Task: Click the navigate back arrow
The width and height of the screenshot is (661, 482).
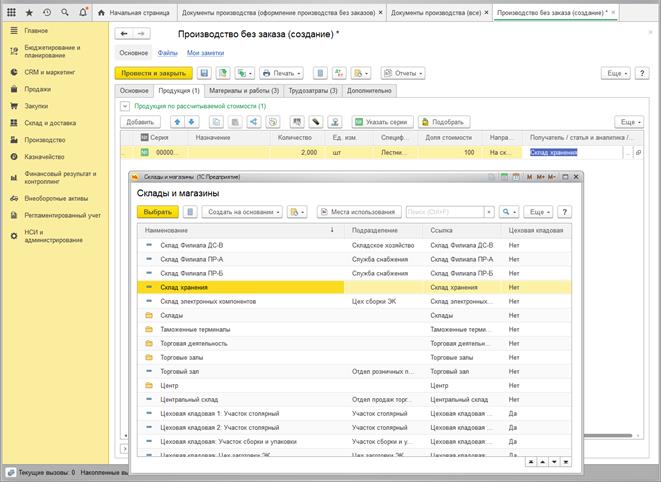Action: pyautogui.click(x=125, y=34)
